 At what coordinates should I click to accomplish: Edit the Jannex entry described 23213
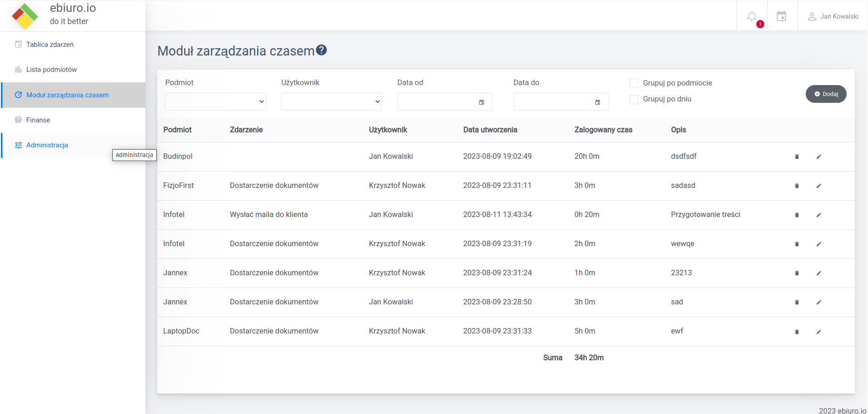818,273
